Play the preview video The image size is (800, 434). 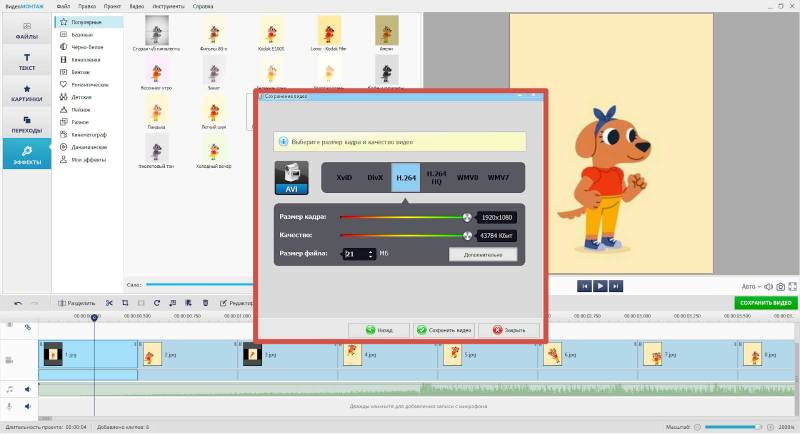600,286
